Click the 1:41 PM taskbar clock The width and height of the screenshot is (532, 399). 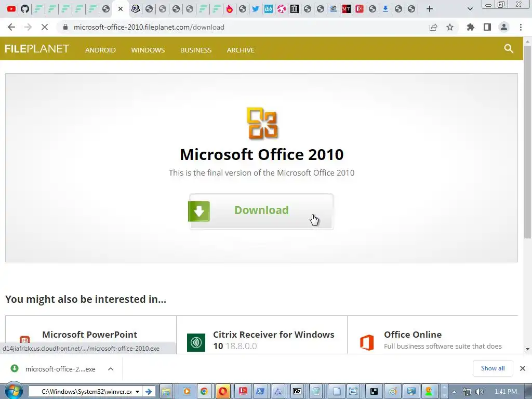pos(506,392)
